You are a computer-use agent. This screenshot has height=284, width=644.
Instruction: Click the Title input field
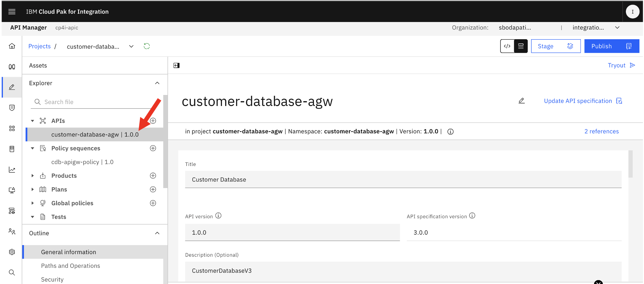click(403, 180)
